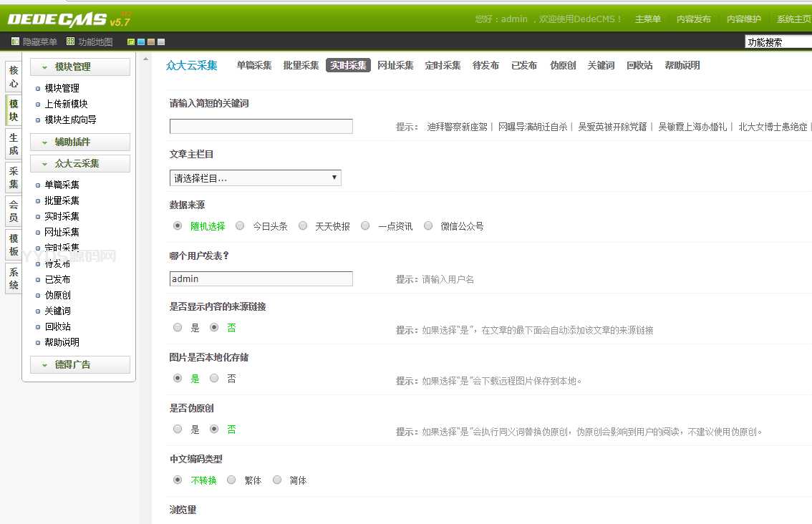The width and height of the screenshot is (812, 524).
Task: Open the 采集 collection side tab
Action: click(14, 177)
